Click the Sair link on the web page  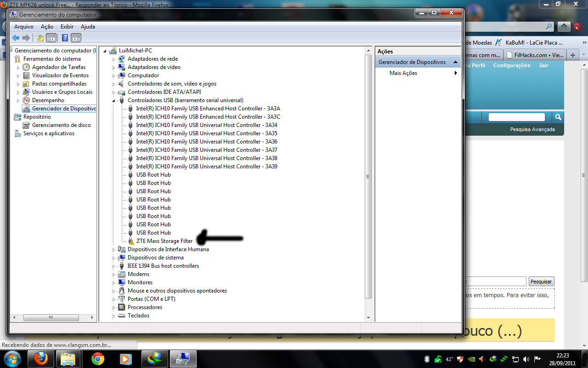pos(544,65)
